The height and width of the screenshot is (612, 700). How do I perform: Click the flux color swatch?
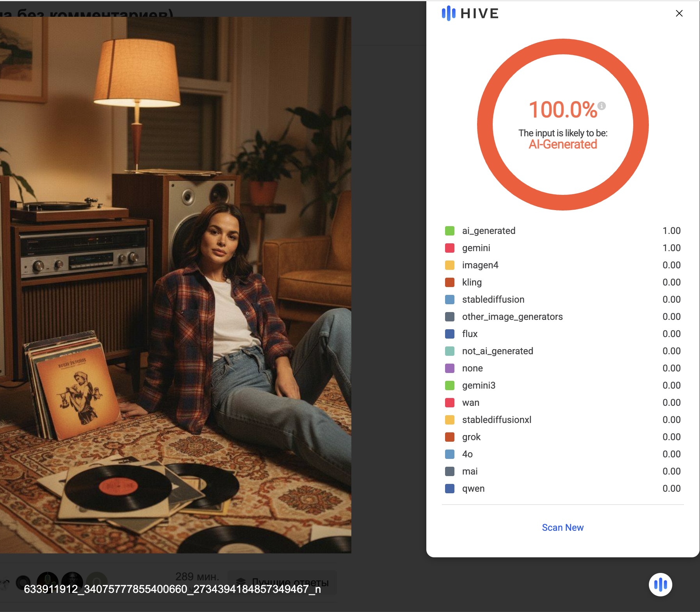[450, 334]
